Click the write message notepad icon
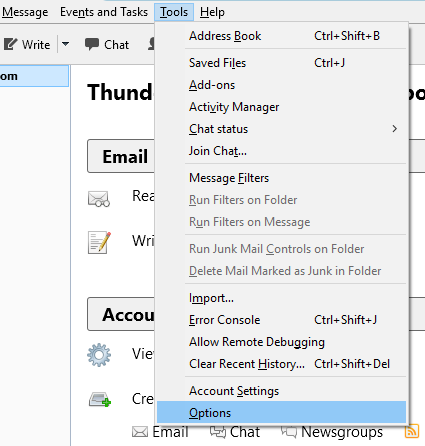 99,243
